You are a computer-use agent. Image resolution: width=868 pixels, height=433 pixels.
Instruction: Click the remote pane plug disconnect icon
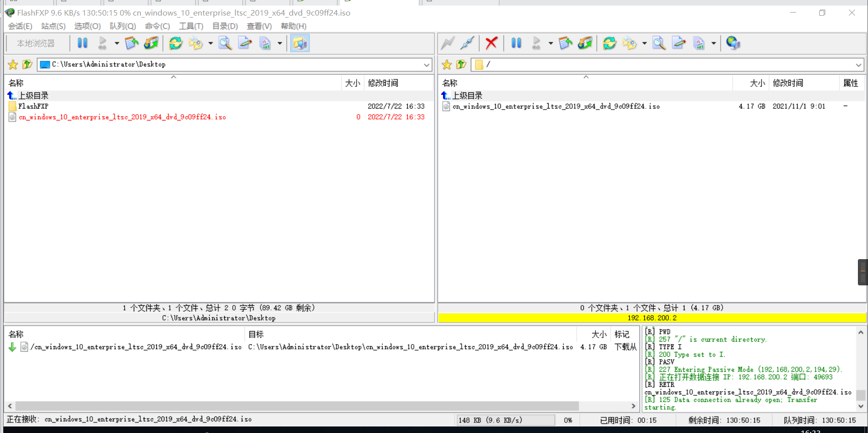[467, 43]
